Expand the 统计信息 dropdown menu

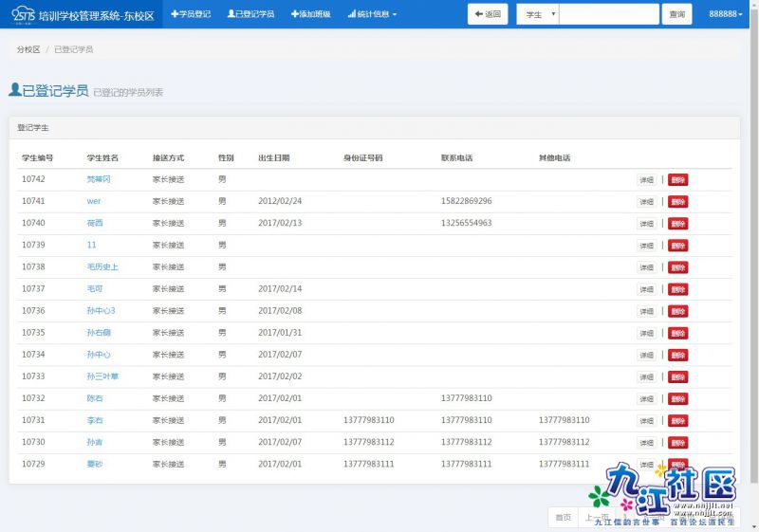pyautogui.click(x=372, y=14)
